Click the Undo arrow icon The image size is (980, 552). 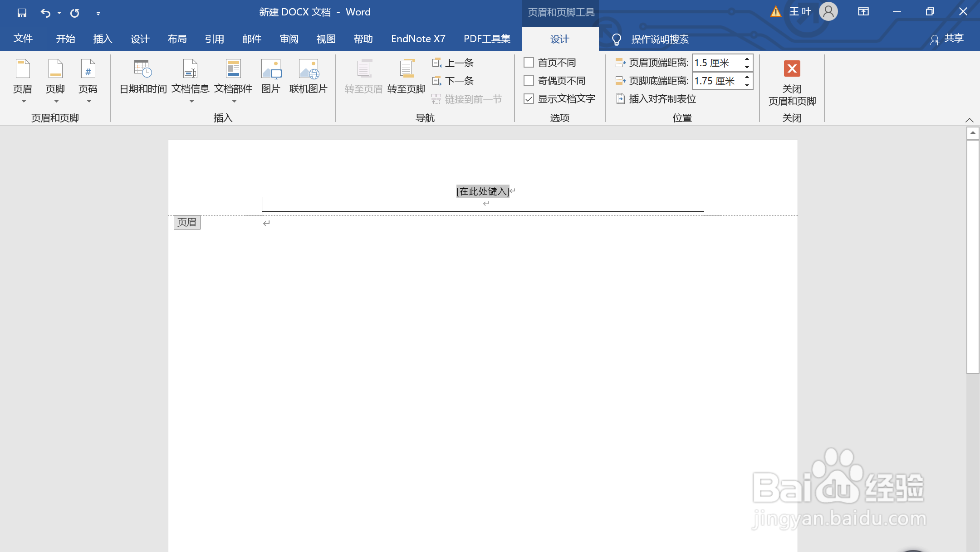pos(45,13)
